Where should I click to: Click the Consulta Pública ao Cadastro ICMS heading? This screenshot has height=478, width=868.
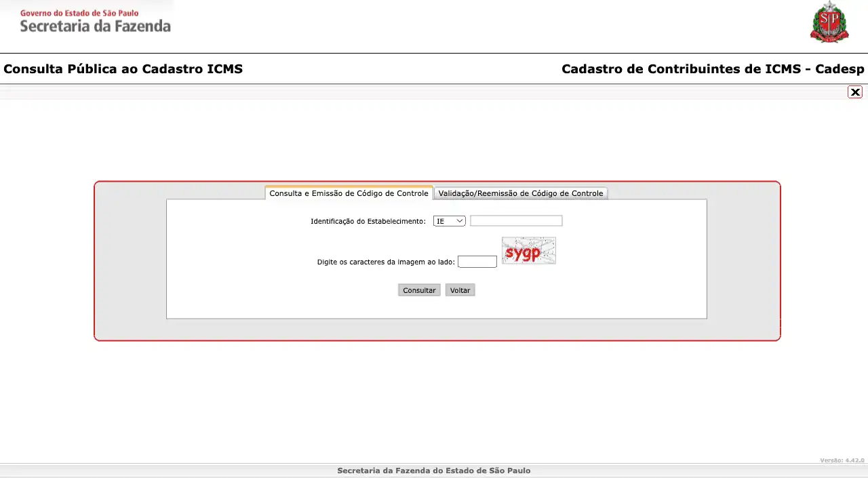(123, 69)
